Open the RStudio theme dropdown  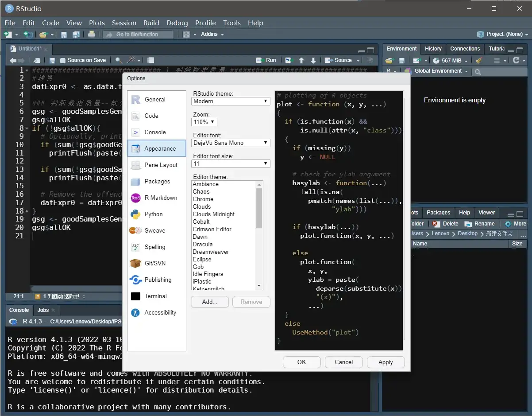(231, 101)
